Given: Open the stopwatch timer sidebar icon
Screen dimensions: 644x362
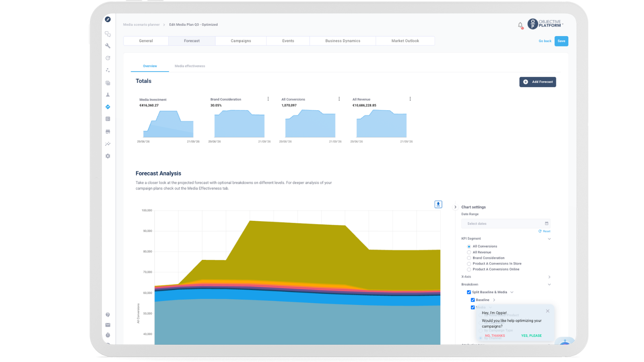Looking at the screenshot, I should click(x=108, y=335).
